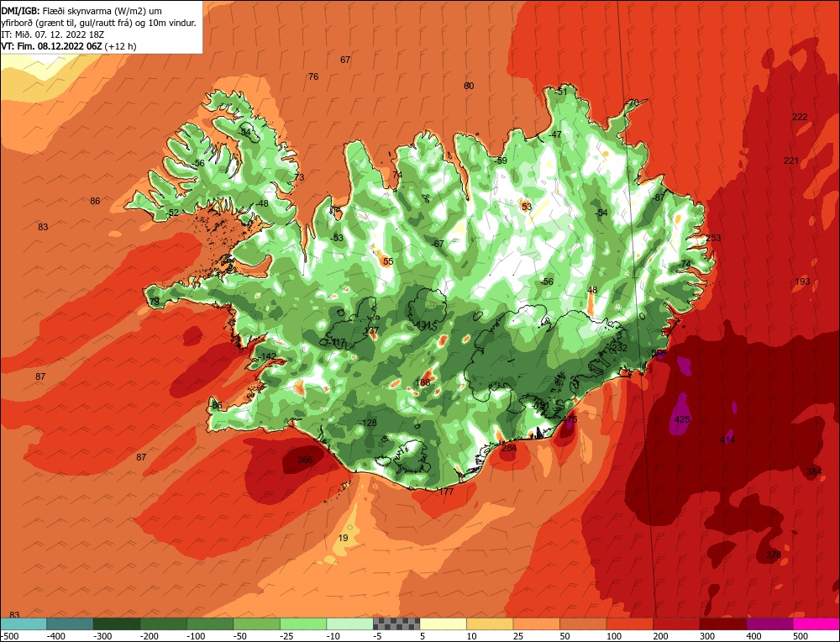Viewport: 840px width, 642px height.
Task: Click the flux value '221' over the sea
Action: (x=791, y=160)
